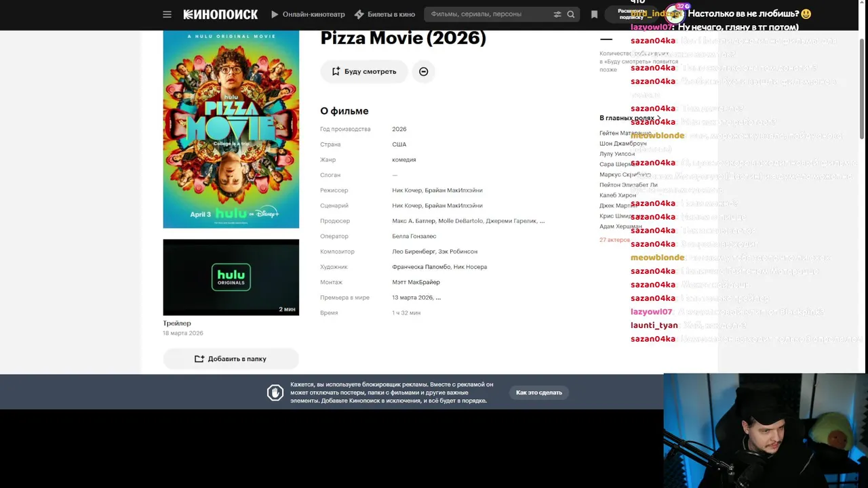Open Билеты в кино section

pos(384,14)
